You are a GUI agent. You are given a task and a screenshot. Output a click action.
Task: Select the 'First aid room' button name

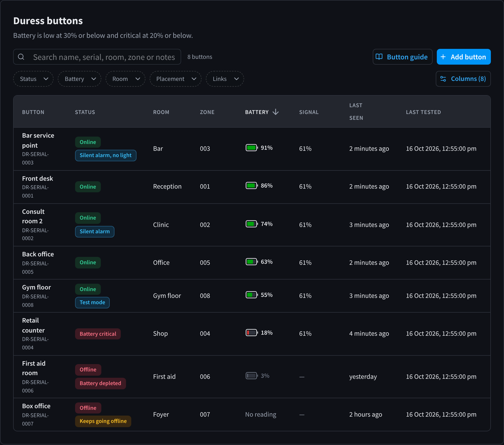tap(34, 368)
